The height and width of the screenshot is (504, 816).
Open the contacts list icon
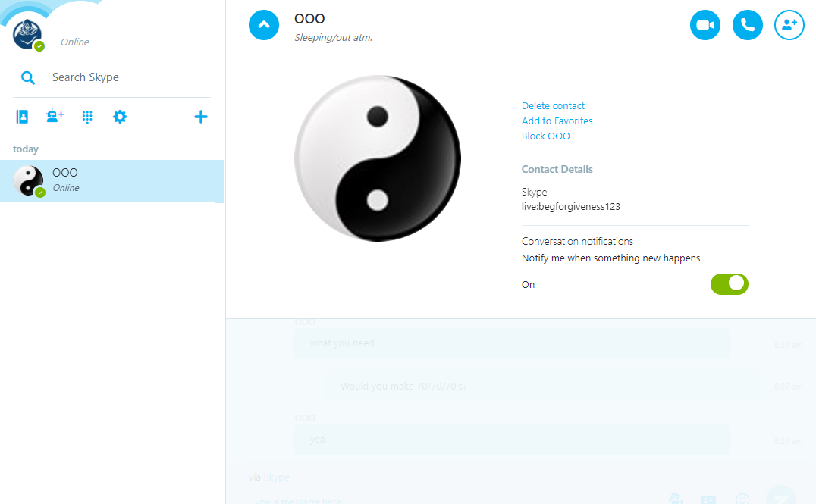coord(23,117)
